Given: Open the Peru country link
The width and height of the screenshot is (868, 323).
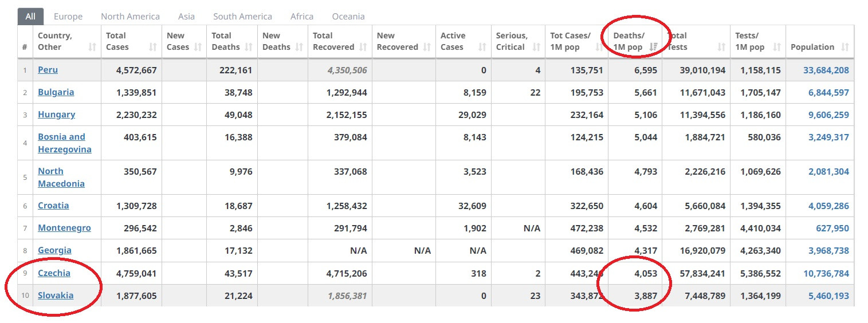Looking at the screenshot, I should [48, 70].
